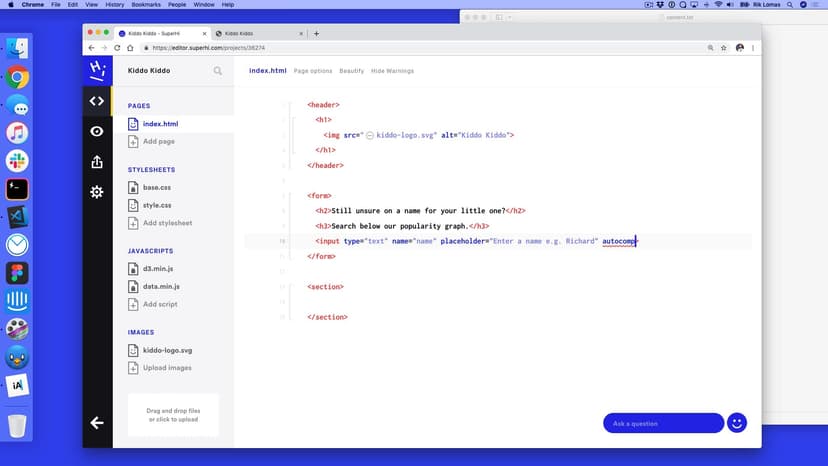Click the back arrow at sidebar bottom
The width and height of the screenshot is (828, 466).
[x=97, y=423]
